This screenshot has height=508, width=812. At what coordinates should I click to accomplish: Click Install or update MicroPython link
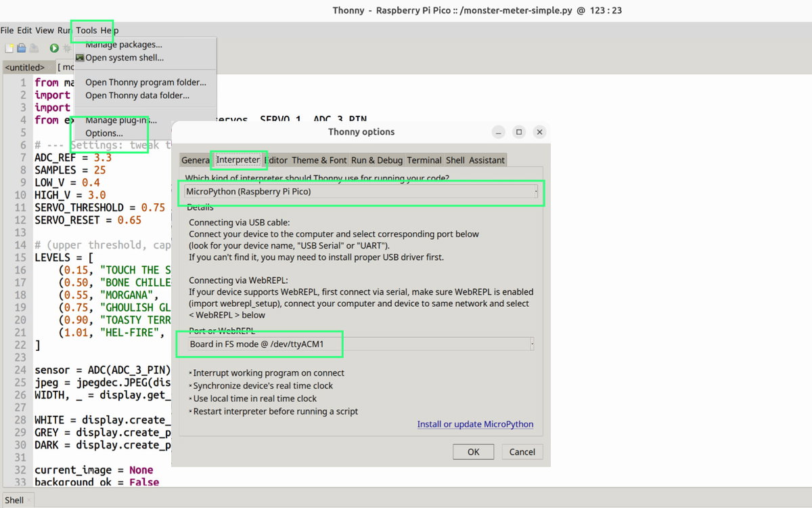pos(475,424)
